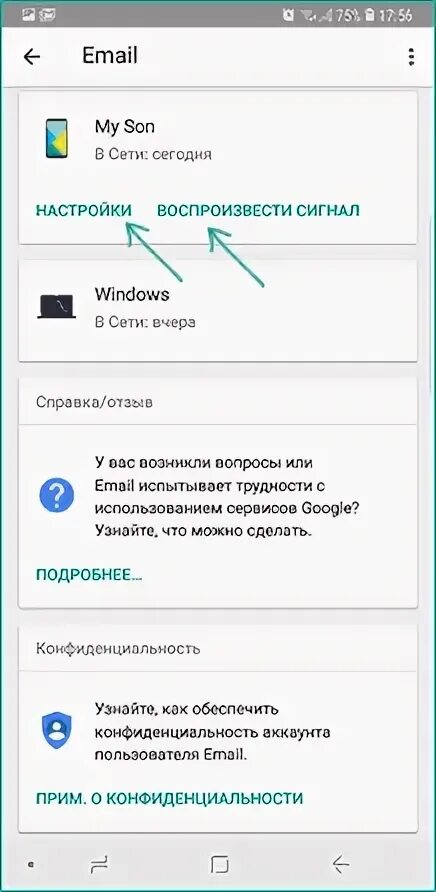Open the three-dot overflow menu

(411, 57)
